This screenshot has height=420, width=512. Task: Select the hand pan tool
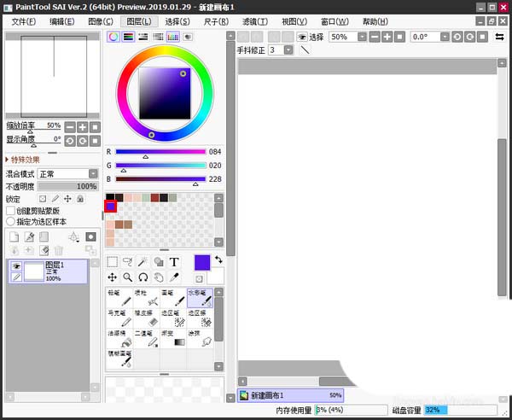click(x=159, y=277)
